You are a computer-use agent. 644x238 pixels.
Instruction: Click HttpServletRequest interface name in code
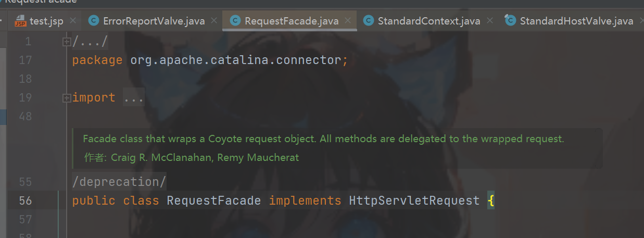click(x=414, y=201)
